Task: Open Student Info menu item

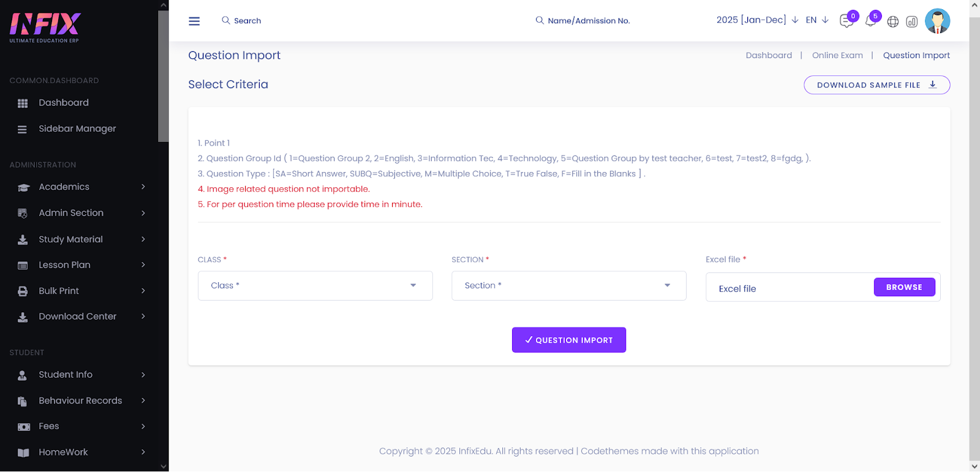Action: 66,375
